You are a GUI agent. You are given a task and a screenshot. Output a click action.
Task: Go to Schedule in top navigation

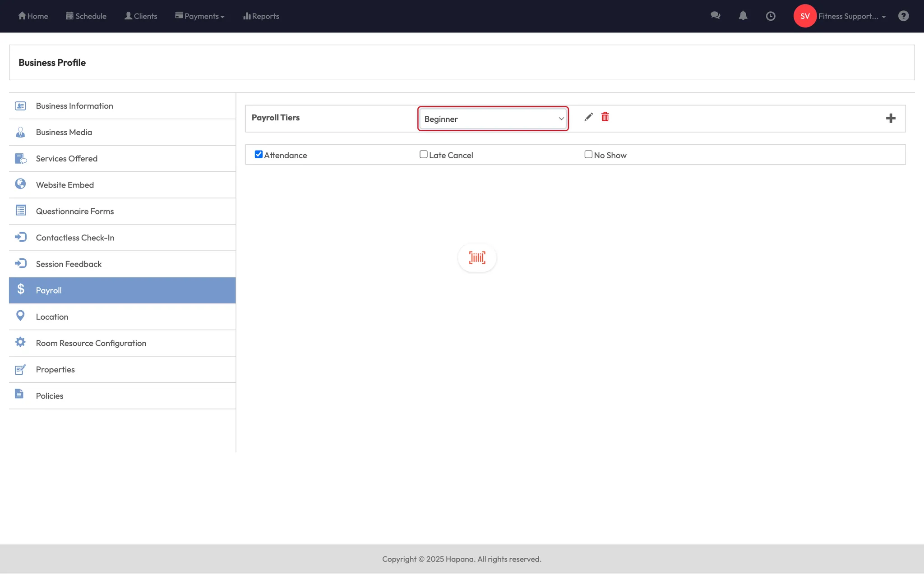click(86, 16)
